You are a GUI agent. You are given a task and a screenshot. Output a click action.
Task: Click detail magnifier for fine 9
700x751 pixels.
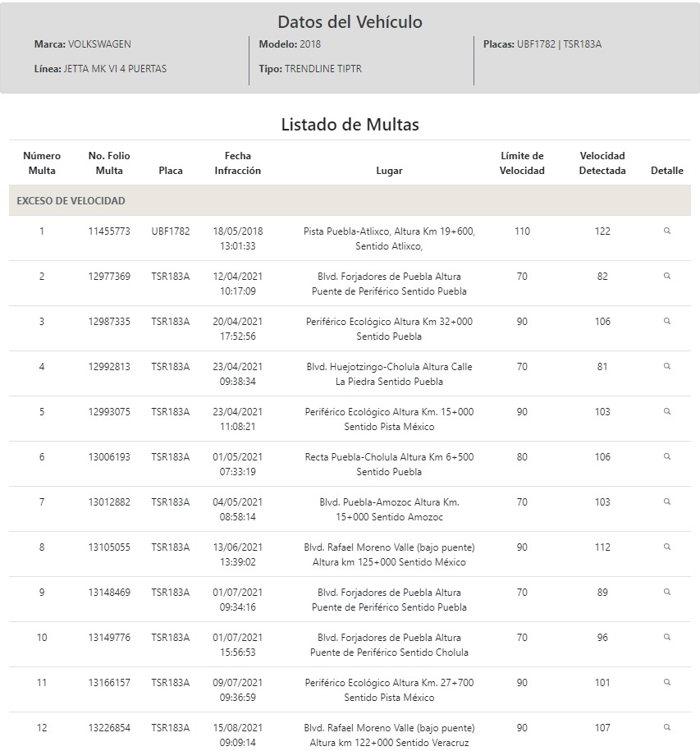tap(666, 592)
